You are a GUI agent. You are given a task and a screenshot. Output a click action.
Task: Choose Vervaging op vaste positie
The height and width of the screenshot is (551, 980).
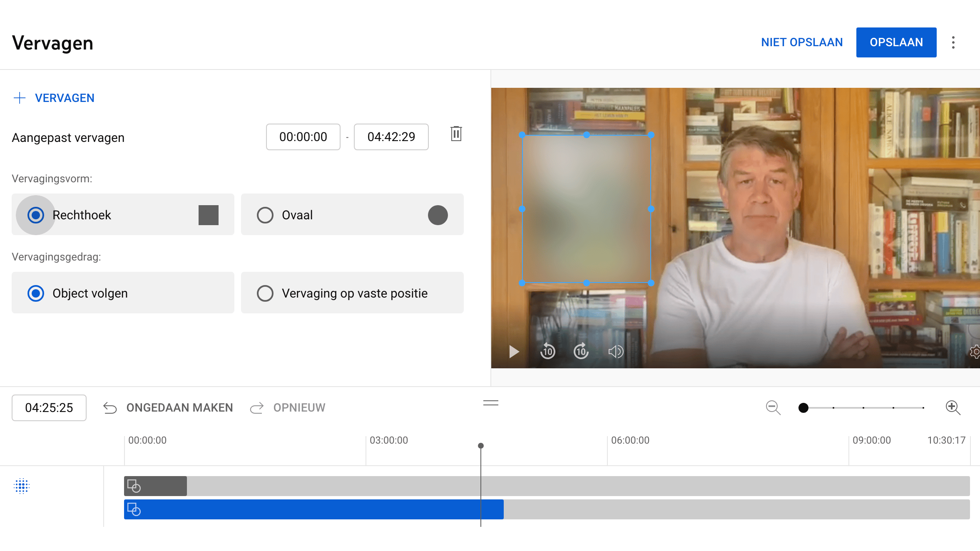265,293
